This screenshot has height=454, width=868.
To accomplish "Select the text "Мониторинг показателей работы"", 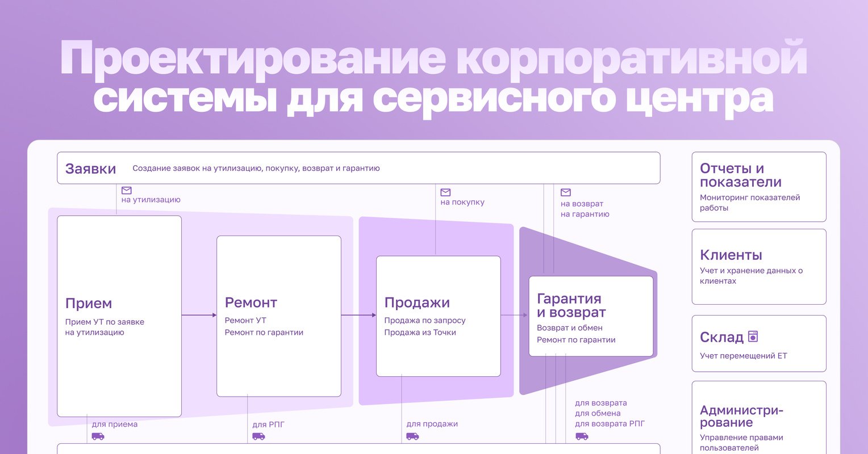I will point(750,203).
